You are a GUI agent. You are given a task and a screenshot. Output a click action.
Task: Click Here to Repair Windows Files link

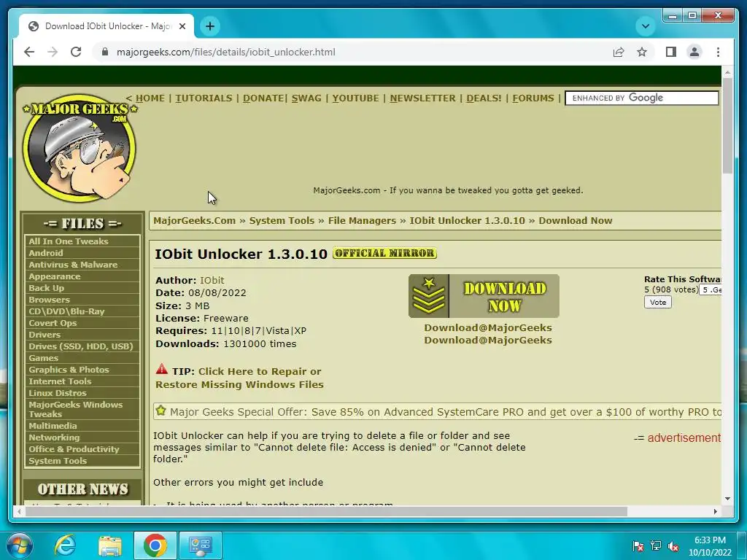click(239, 378)
